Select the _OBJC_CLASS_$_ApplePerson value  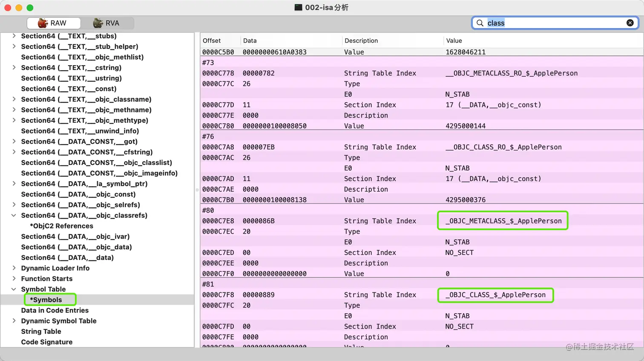(x=495, y=295)
